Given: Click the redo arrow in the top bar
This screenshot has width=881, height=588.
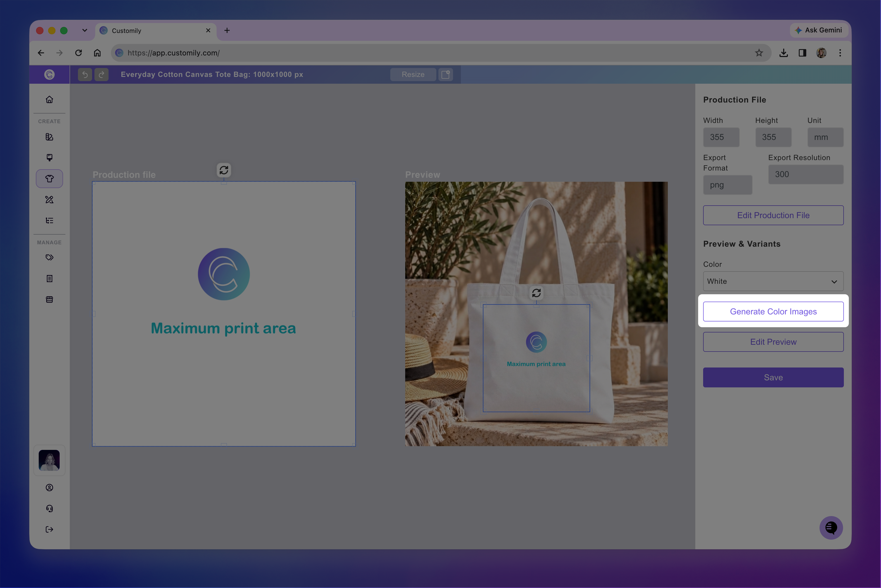Looking at the screenshot, I should coord(101,75).
